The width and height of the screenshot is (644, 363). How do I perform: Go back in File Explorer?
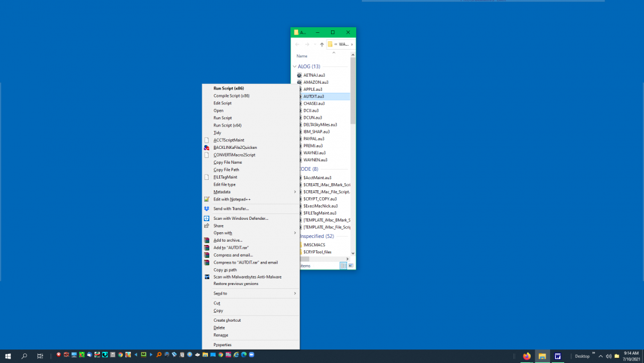(x=298, y=44)
